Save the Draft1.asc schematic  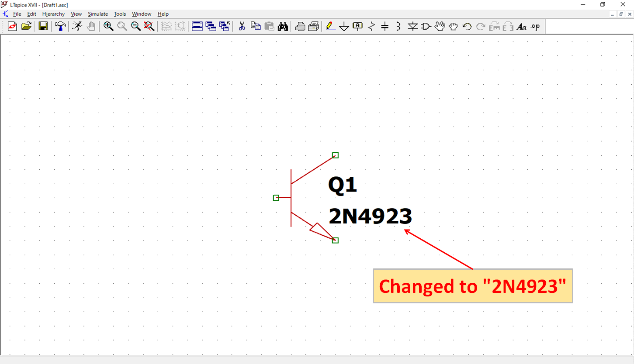[43, 26]
